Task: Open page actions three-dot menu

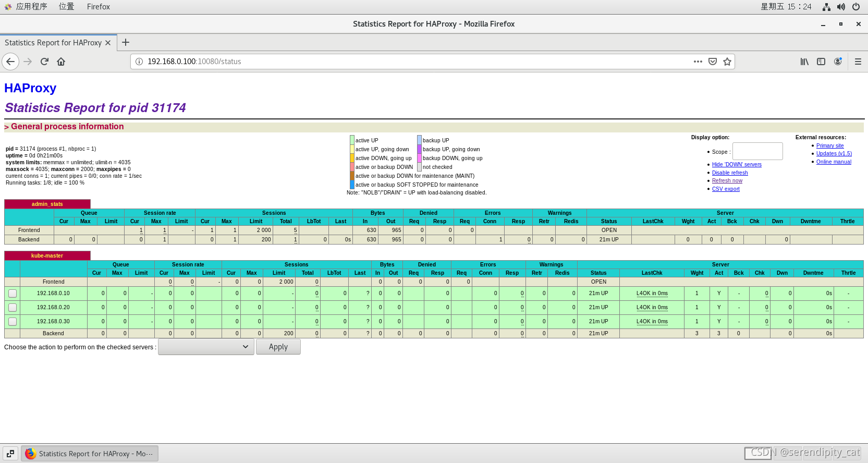Action: pyautogui.click(x=698, y=62)
